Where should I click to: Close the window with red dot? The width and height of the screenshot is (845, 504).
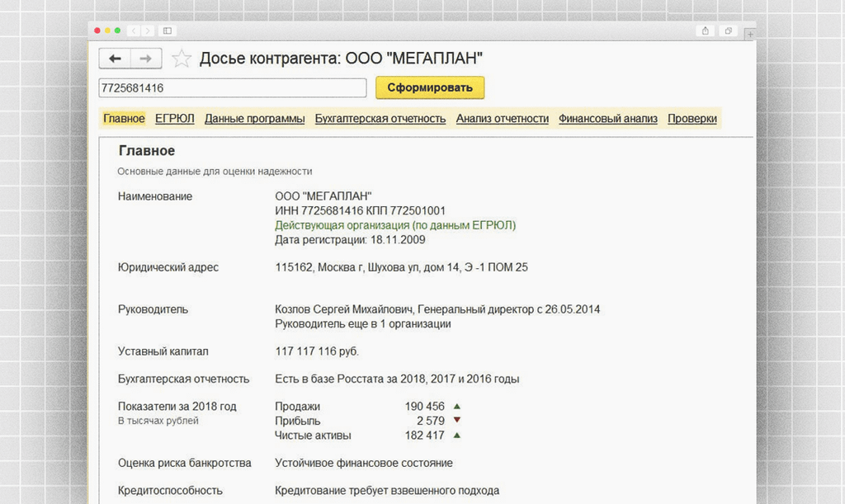(97, 31)
